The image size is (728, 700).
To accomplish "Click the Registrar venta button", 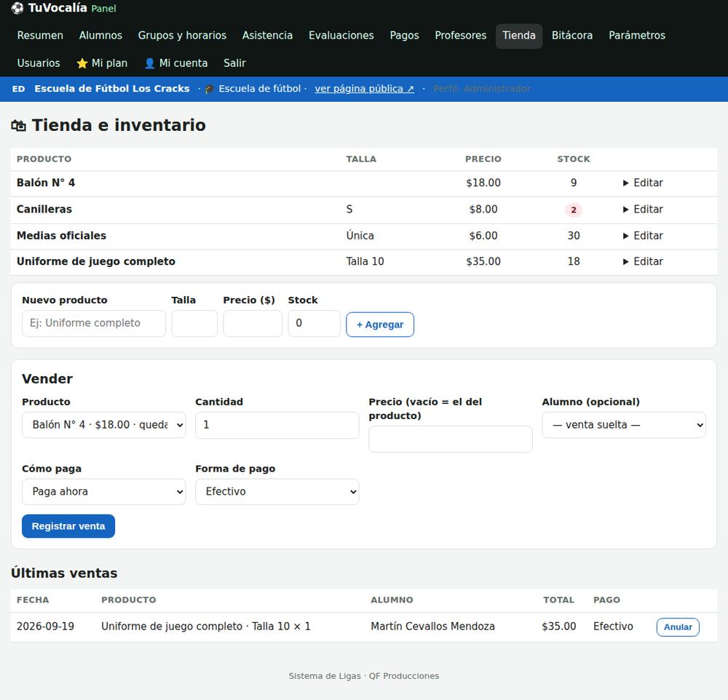I will [68, 526].
